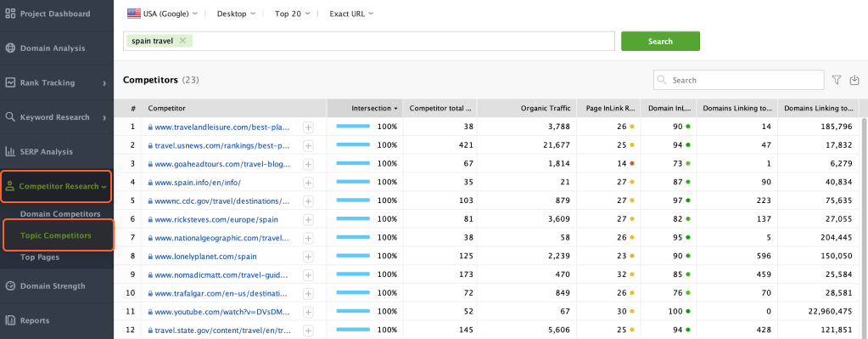Viewport: 868px width, 339px height.
Task: Open the Exact URL dropdown
Action: tap(351, 14)
